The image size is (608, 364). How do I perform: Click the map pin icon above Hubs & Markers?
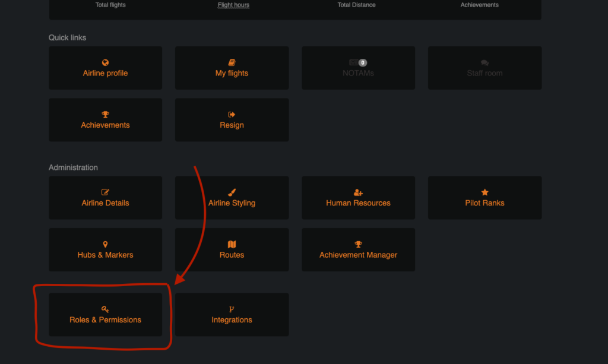point(105,244)
